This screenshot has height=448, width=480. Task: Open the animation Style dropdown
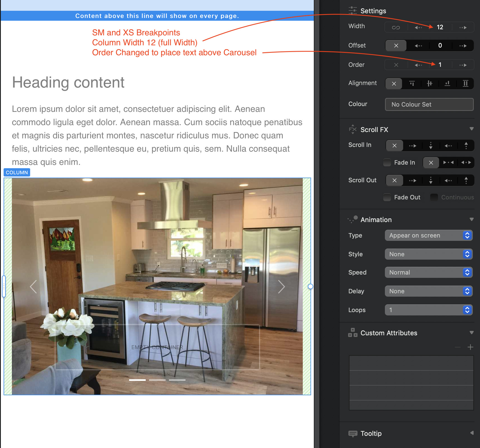[x=428, y=254]
